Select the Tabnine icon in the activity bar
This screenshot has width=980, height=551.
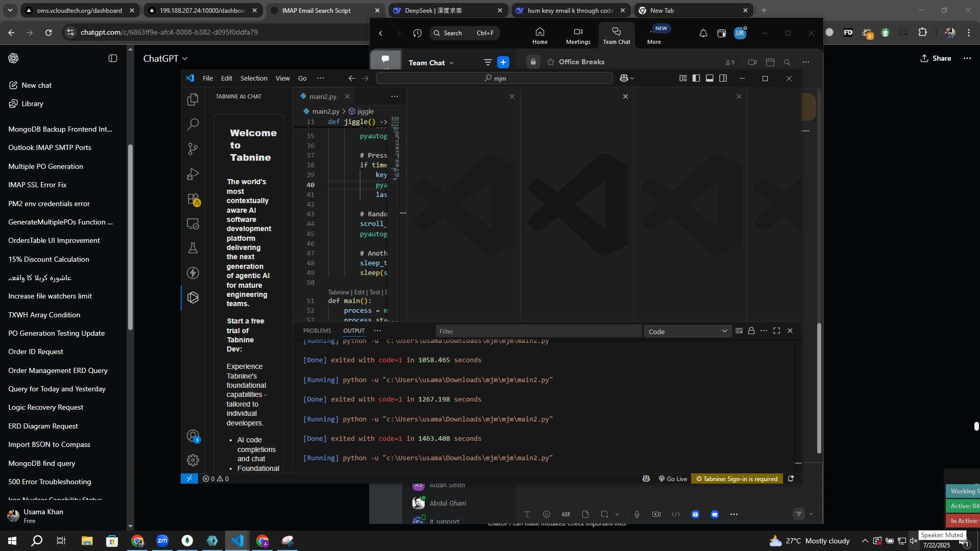193,297
